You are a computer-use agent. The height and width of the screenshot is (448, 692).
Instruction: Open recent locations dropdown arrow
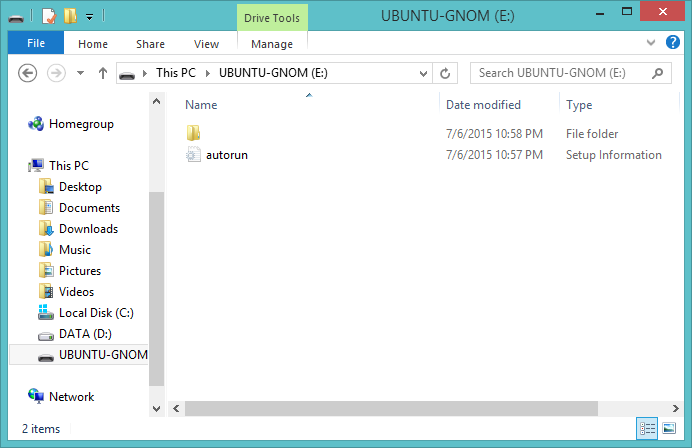point(80,73)
